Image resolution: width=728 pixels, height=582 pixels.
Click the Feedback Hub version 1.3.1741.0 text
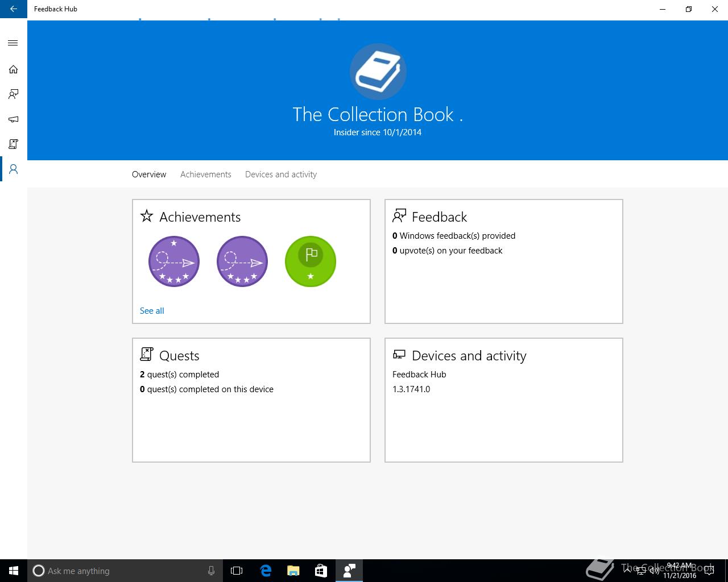(x=411, y=389)
